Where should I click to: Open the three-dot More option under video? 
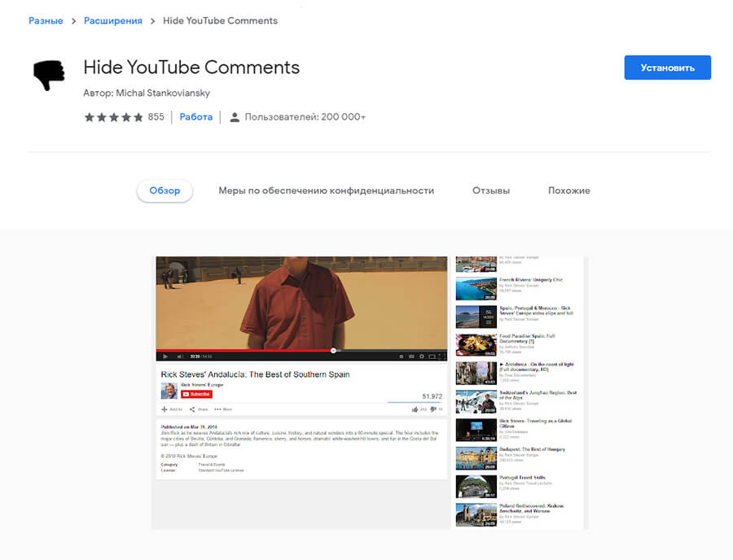tap(217, 409)
